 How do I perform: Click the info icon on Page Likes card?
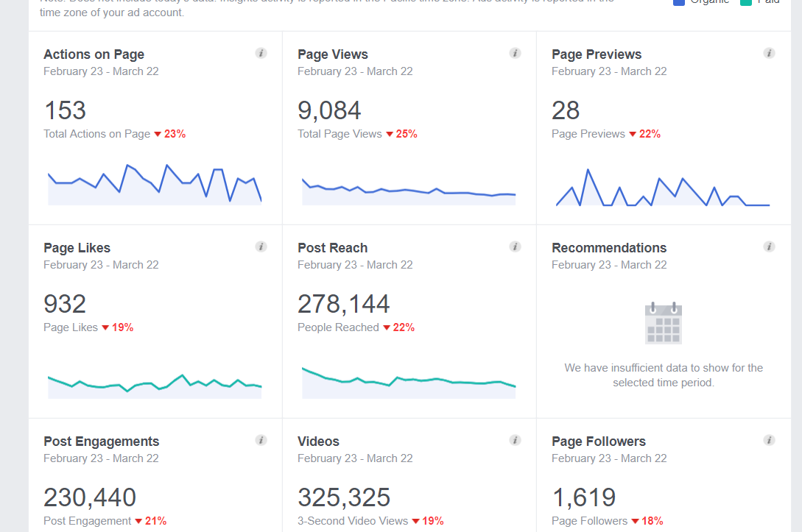(x=261, y=247)
